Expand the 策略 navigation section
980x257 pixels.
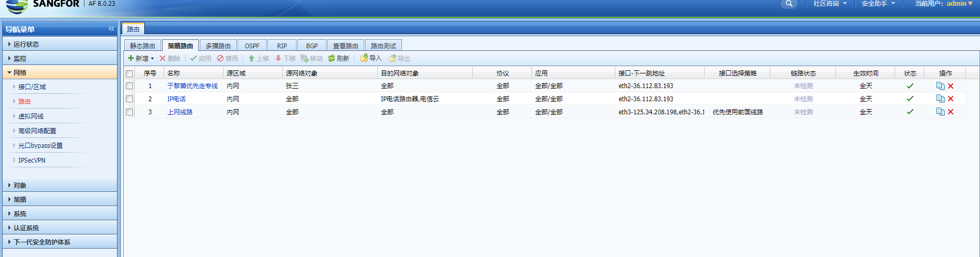[59, 199]
